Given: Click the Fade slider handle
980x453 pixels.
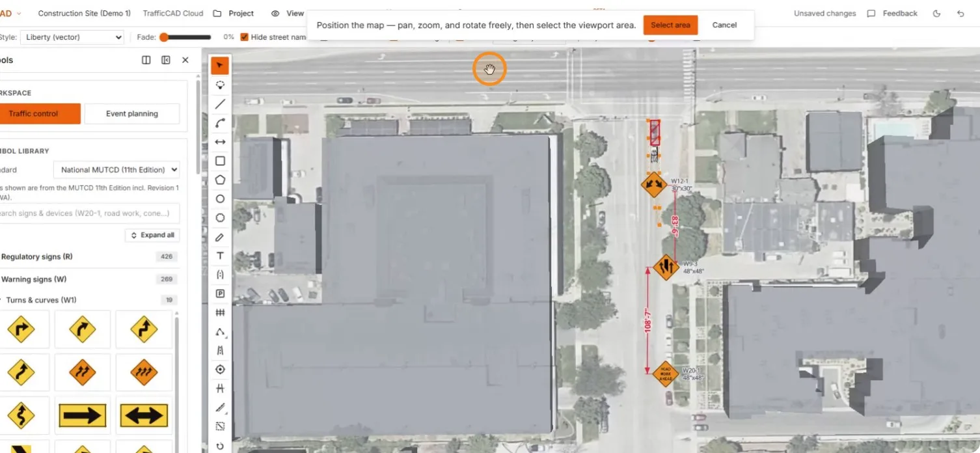Looking at the screenshot, I should pos(164,37).
